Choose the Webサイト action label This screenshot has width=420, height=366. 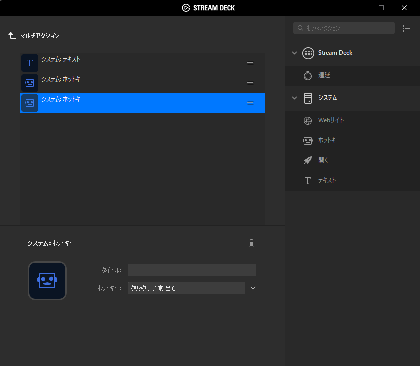pyautogui.click(x=331, y=120)
